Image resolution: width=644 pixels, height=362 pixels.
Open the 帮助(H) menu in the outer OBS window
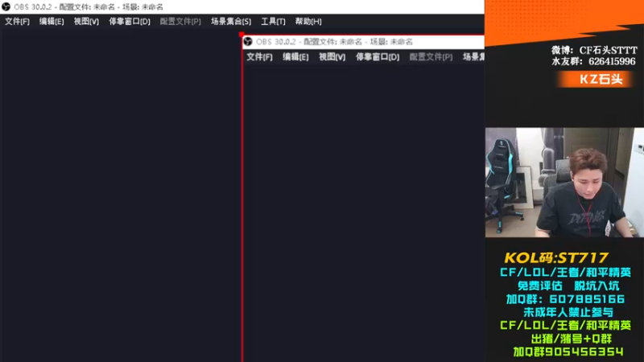[308, 22]
